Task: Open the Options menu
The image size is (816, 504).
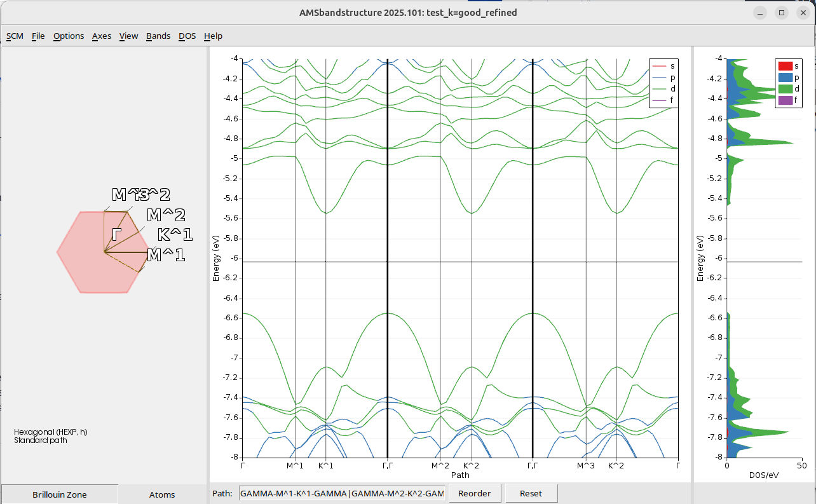Action: [69, 36]
